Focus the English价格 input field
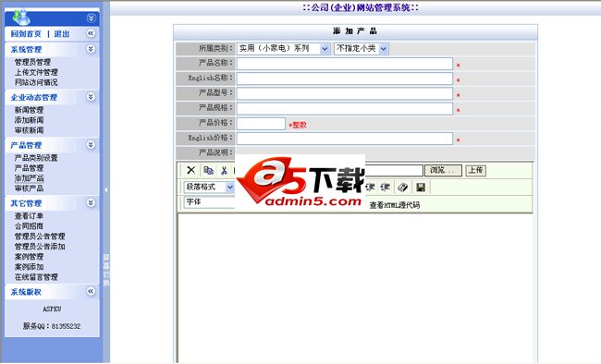 [345, 139]
